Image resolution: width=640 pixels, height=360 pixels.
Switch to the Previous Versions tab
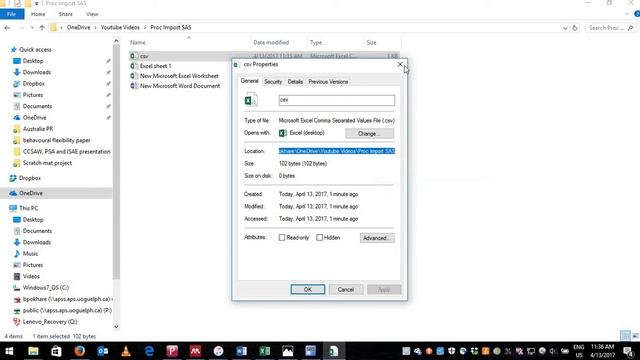pos(328,82)
